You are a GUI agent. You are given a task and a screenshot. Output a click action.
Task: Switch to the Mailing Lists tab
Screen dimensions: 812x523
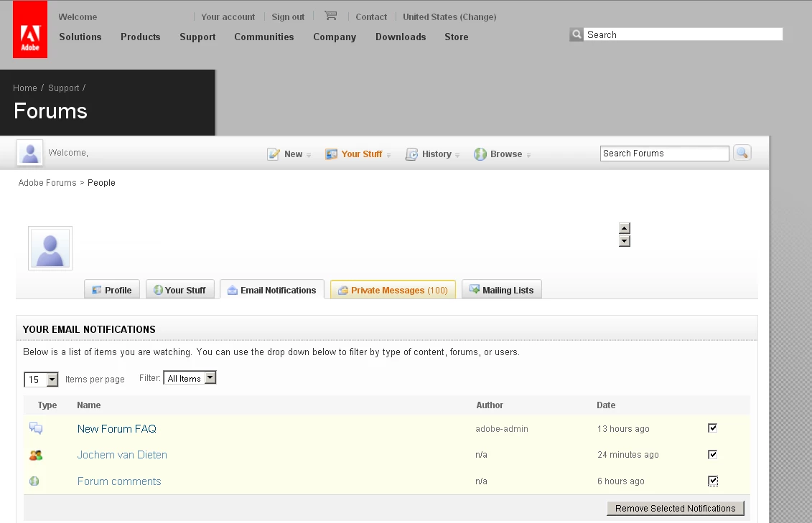pos(501,290)
